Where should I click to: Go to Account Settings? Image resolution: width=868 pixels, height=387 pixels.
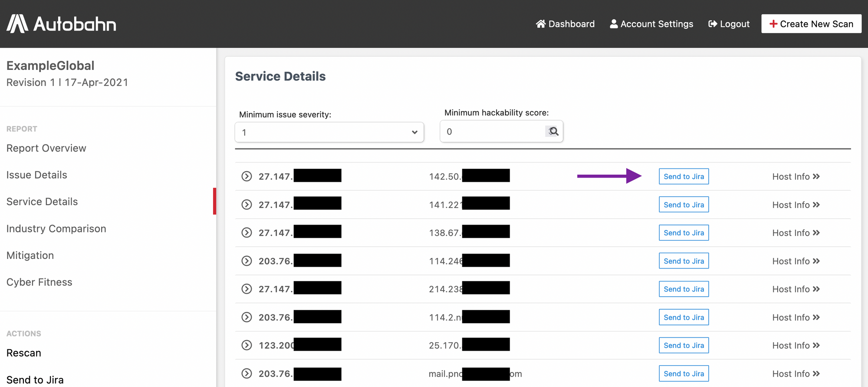[651, 24]
